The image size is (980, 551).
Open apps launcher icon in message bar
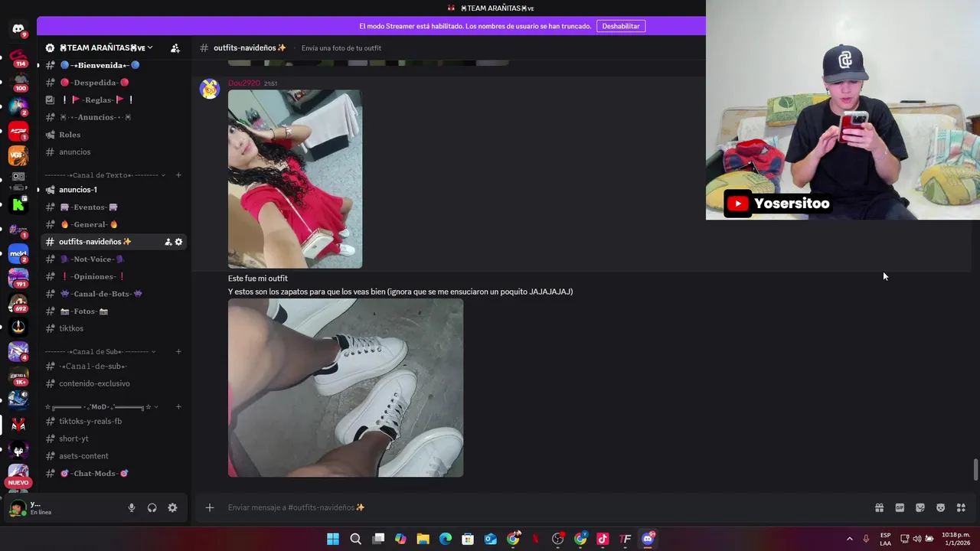(961, 507)
